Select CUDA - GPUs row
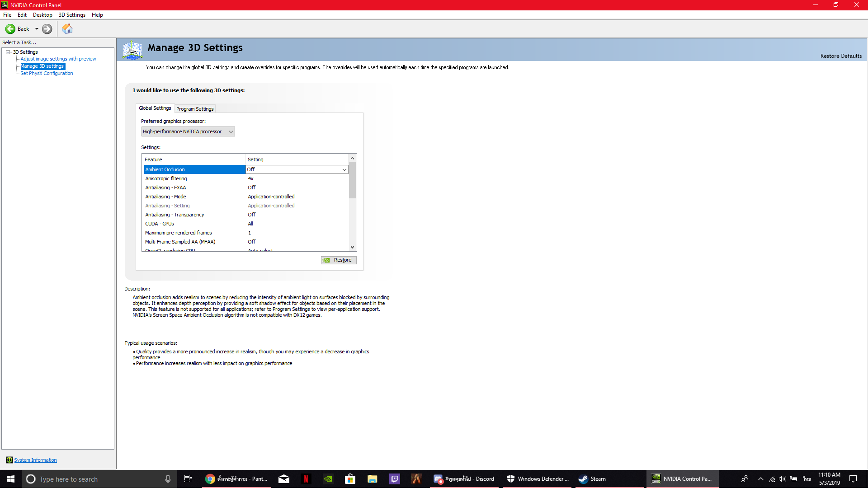 [x=246, y=224]
